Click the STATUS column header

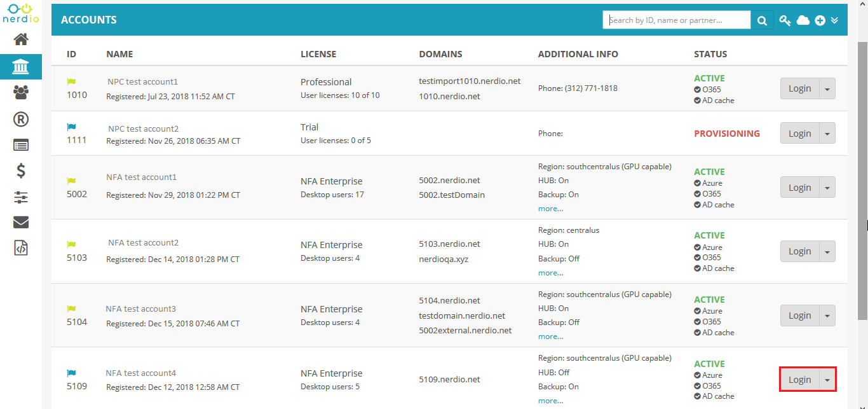tap(710, 54)
